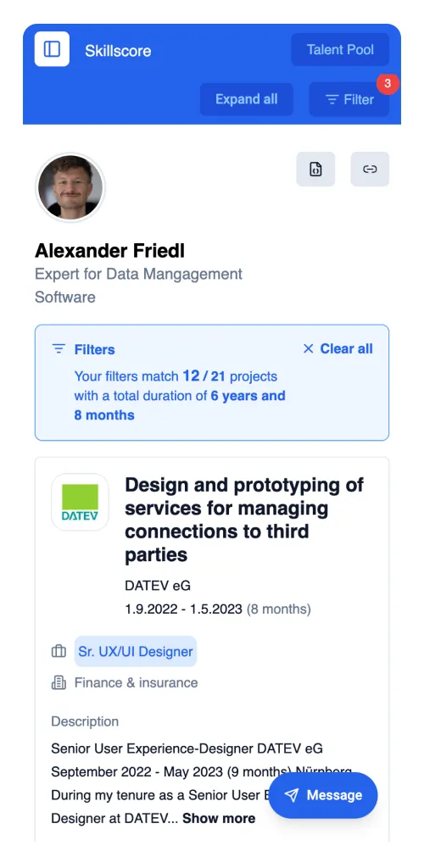
Task: Click the Skillscore app name
Action: 118,51
